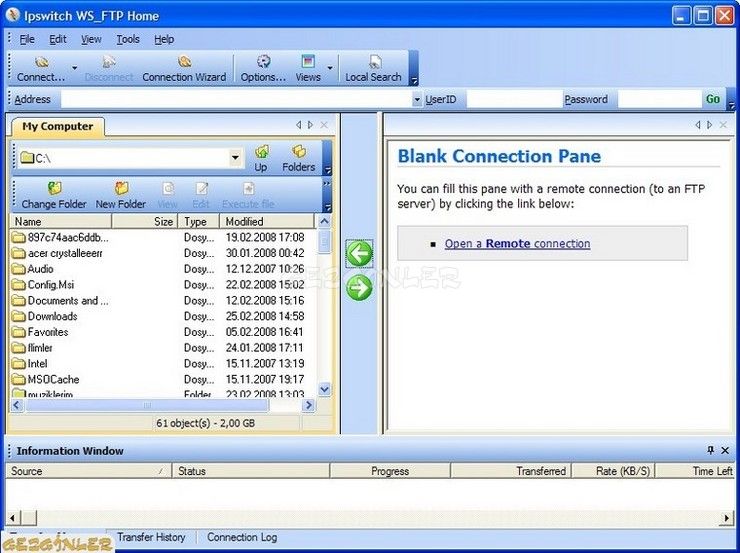Select the acer crystalleeerr folder
The height and width of the screenshot is (553, 740).
click(57, 253)
